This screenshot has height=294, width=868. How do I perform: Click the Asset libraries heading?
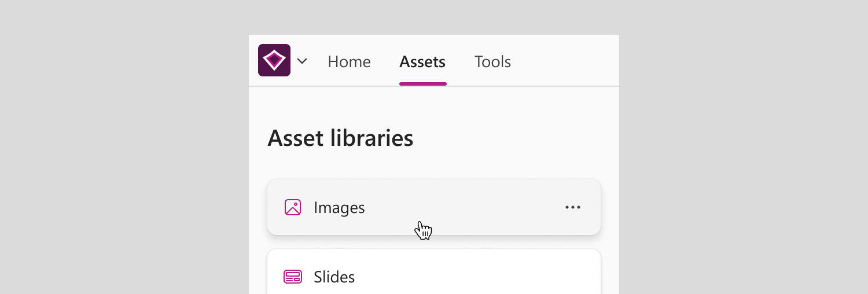[x=340, y=138]
